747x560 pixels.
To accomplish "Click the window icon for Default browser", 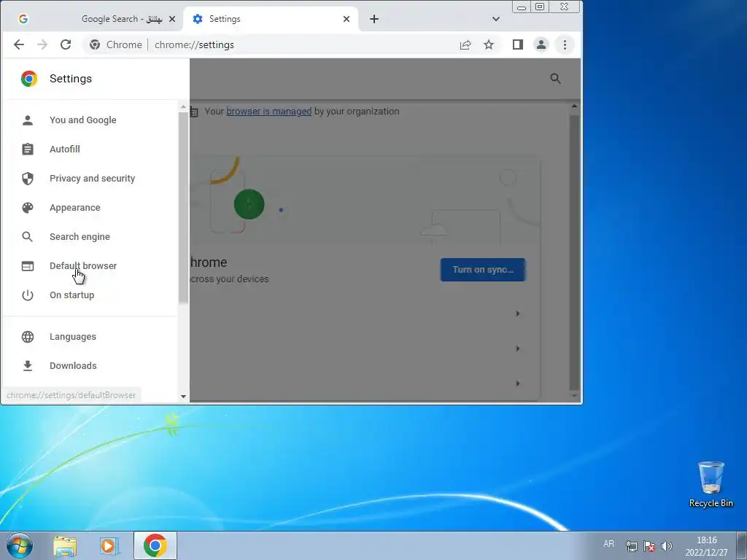I will click(x=28, y=266).
